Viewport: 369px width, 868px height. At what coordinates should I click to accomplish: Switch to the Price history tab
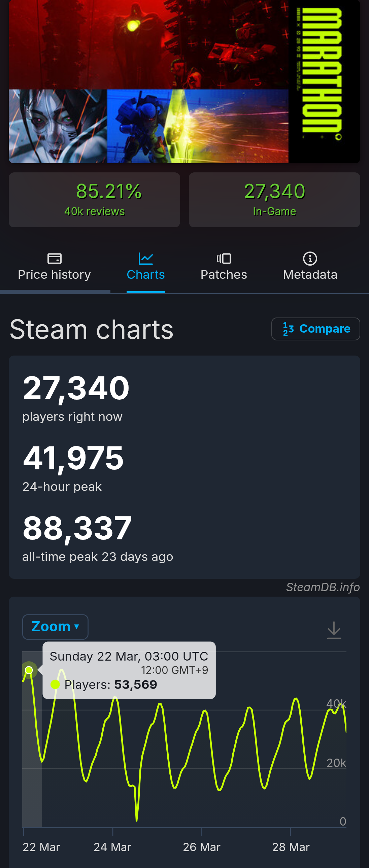click(x=54, y=267)
